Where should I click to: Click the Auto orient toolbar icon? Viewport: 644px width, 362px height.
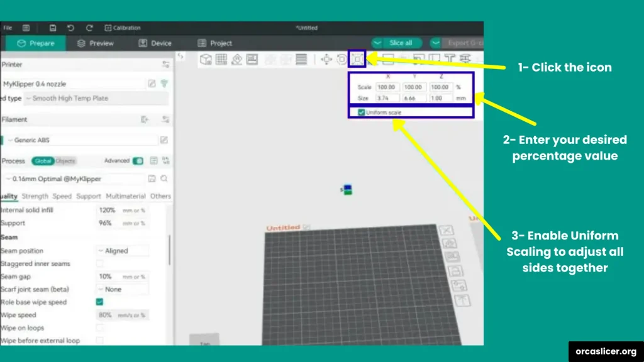[237, 59]
